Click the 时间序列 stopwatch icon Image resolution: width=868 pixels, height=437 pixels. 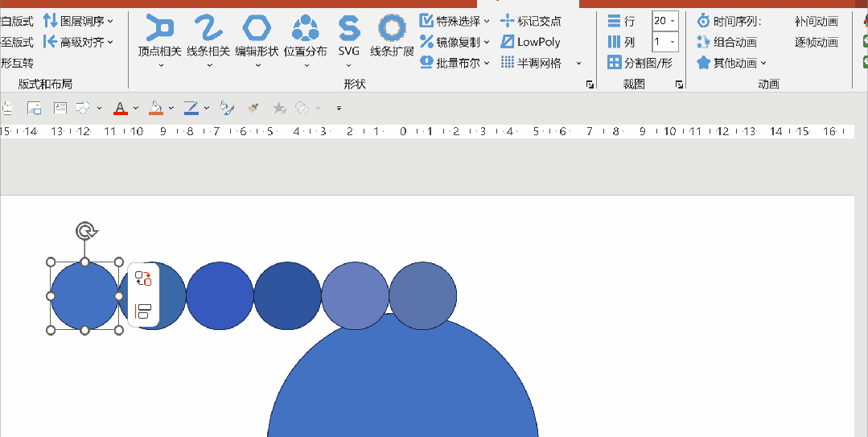tap(703, 21)
